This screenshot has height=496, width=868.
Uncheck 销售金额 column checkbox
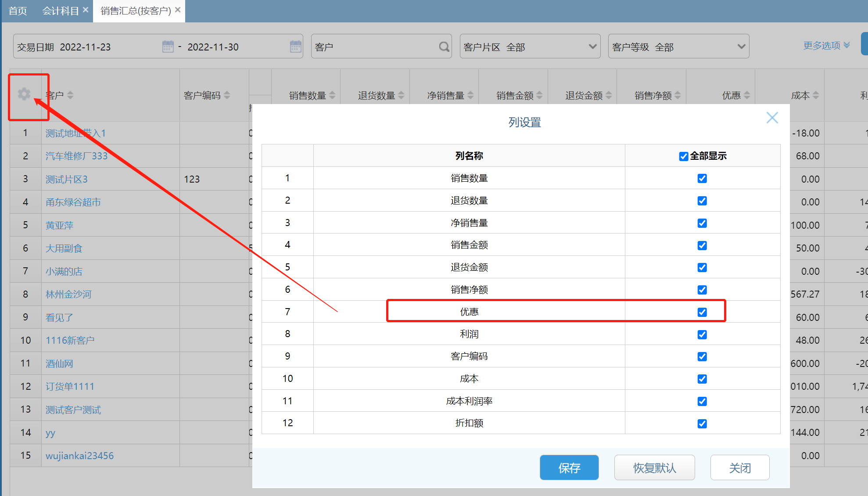tap(702, 245)
